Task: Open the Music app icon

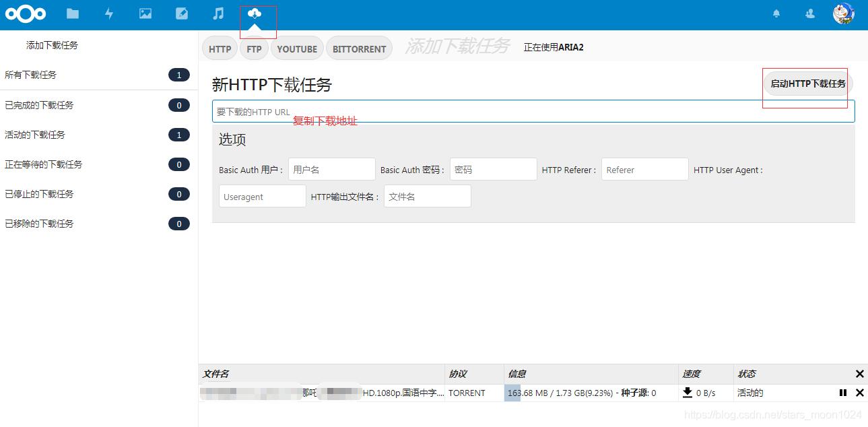Action: tap(218, 13)
